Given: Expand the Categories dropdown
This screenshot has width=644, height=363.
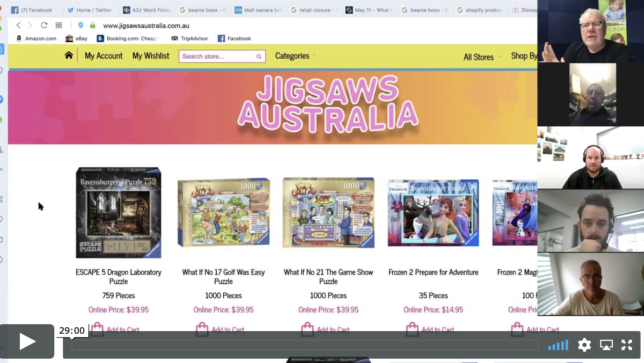Looking at the screenshot, I should tap(295, 56).
